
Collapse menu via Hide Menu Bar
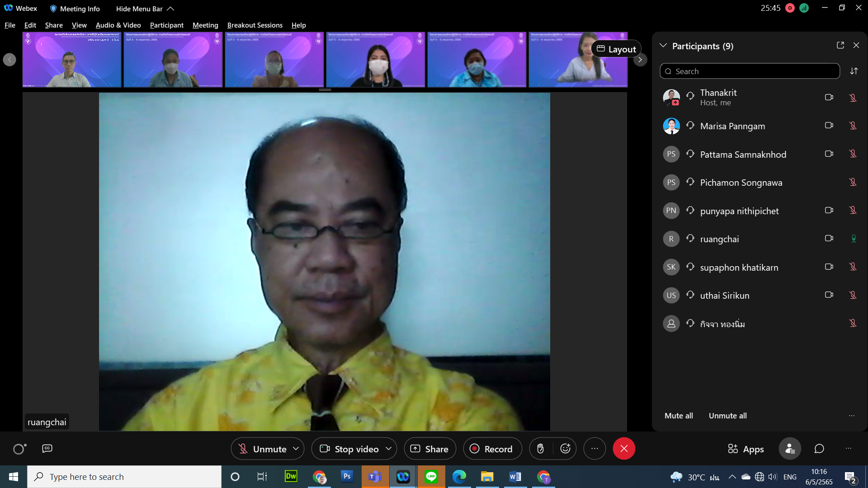pyautogui.click(x=145, y=9)
